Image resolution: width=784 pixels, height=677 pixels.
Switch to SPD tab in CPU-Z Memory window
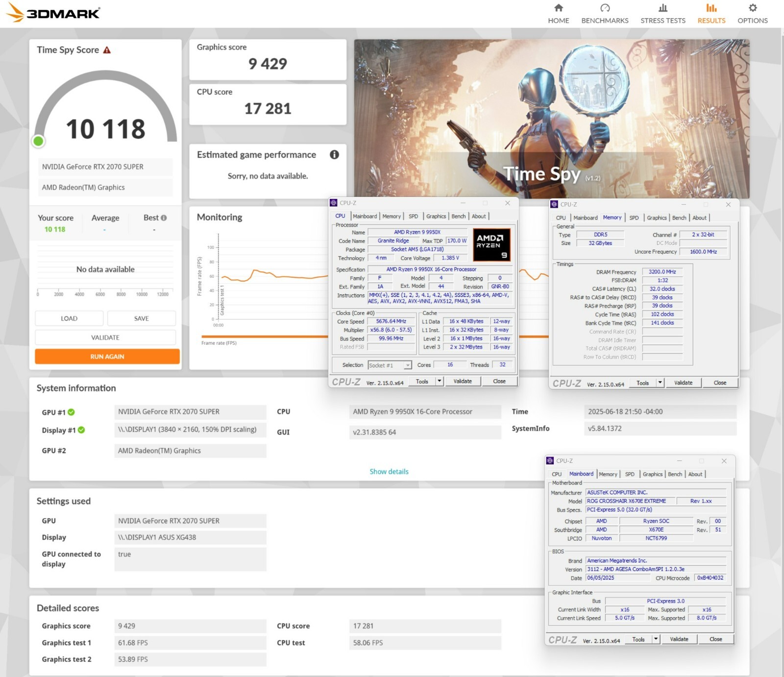tap(634, 218)
